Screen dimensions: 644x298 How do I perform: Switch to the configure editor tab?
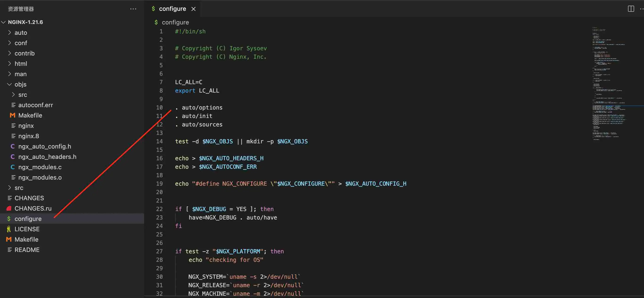coord(173,8)
